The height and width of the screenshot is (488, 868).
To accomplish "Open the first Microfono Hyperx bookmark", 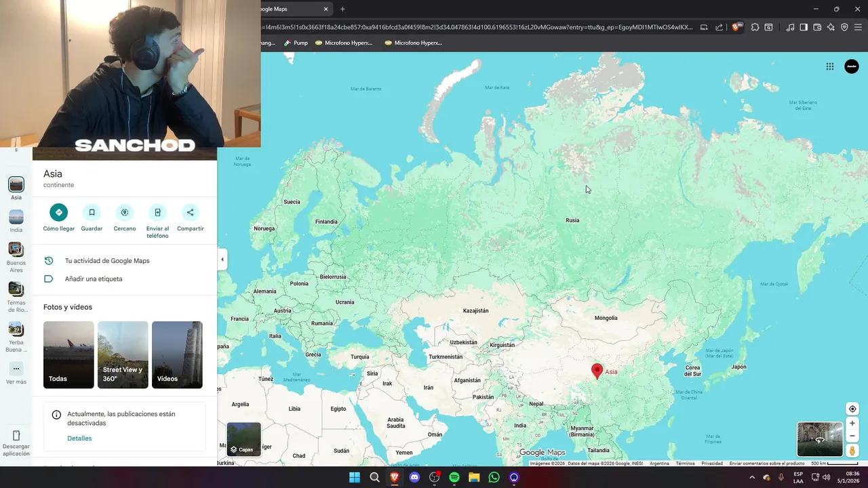I will tap(344, 43).
